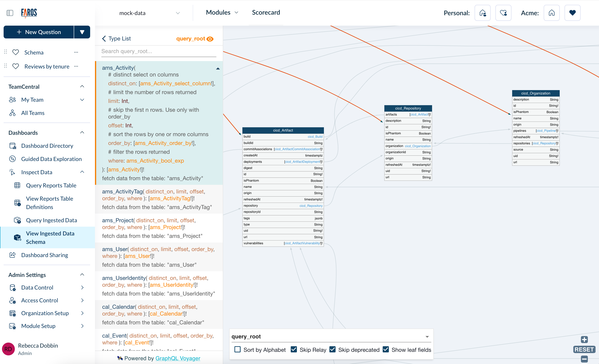The height and width of the screenshot is (364, 599).
Task: Click the Type List back navigation link
Action: point(116,38)
